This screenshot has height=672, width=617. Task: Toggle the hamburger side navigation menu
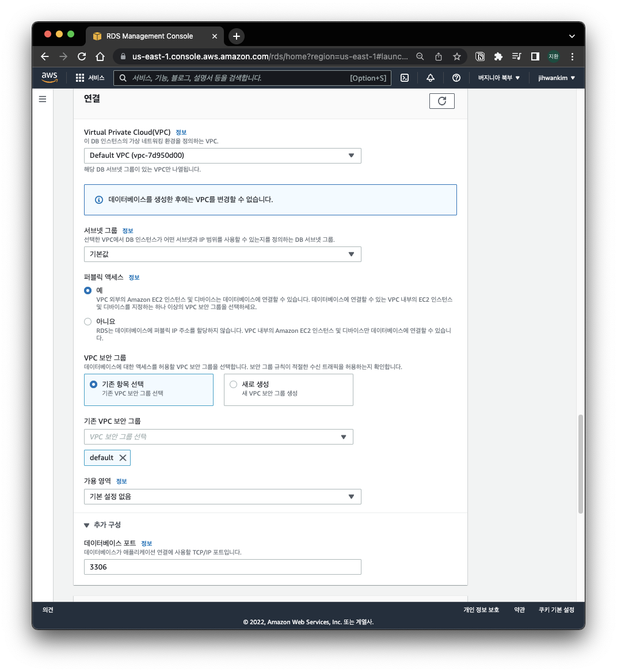43,99
